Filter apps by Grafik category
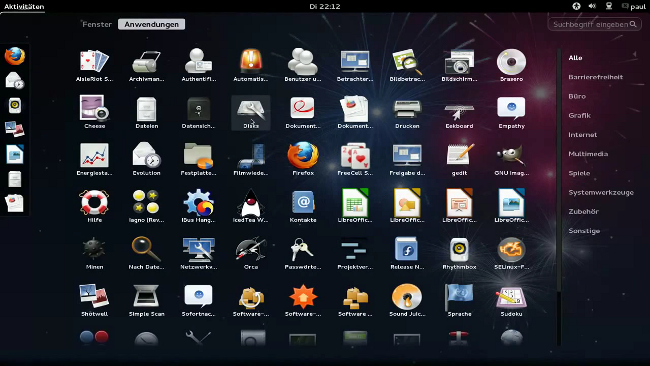The width and height of the screenshot is (650, 366). [x=580, y=115]
